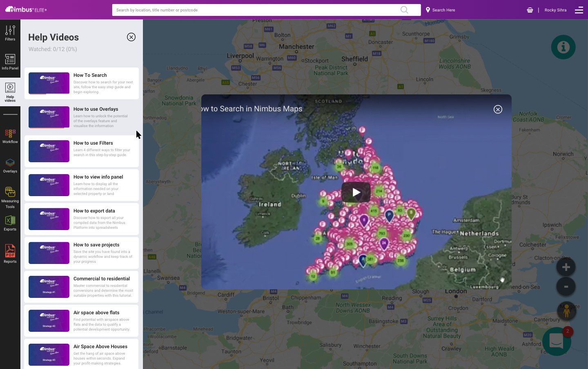Screen dimensions: 588x369
Task: Select the 'How to save projects' title
Action: 97,245
